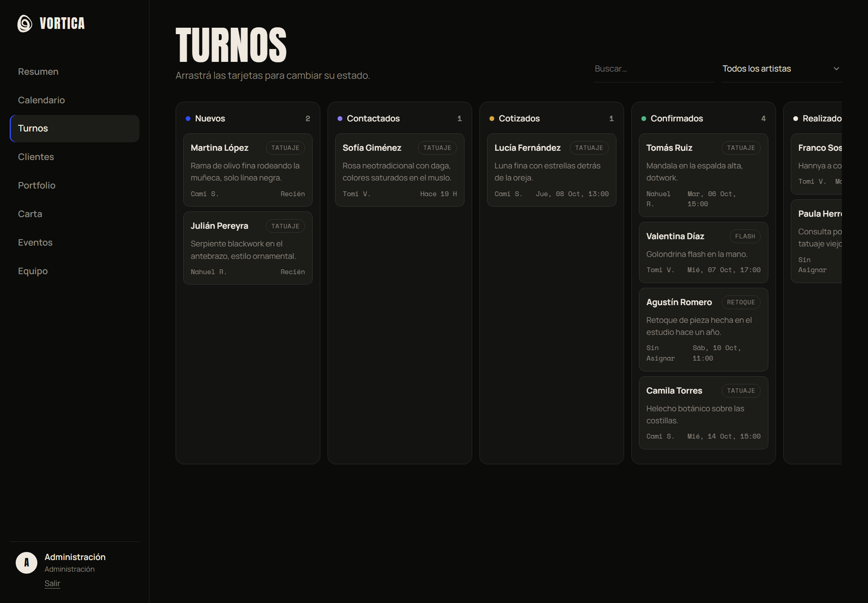Click the Vortica spiral logo icon
868x603 pixels.
25,23
